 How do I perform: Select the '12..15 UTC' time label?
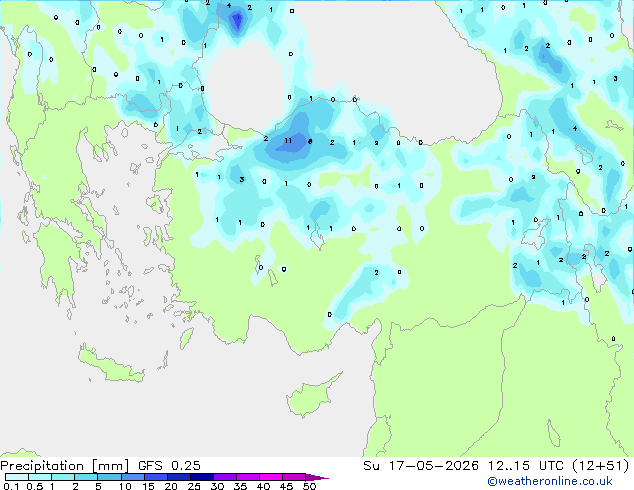(525, 466)
